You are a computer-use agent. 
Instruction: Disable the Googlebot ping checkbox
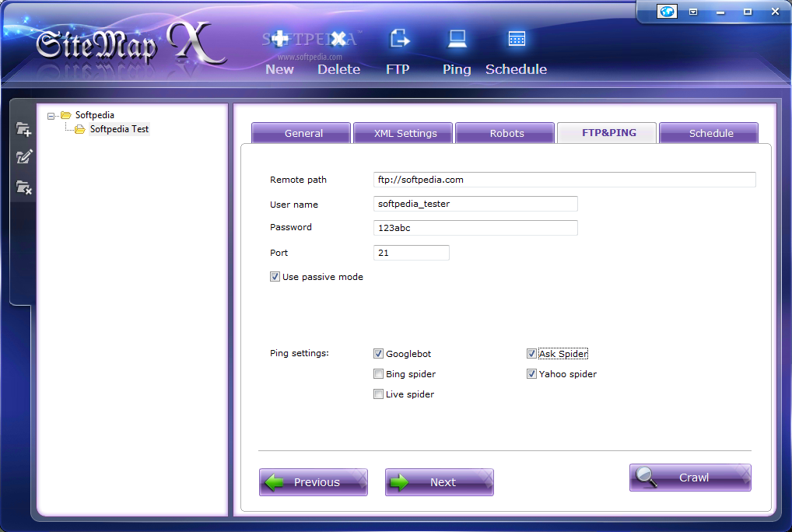click(378, 354)
